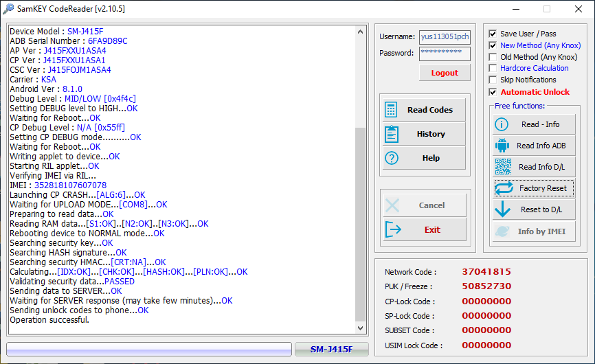
Task: Click the Exit button label
Action: pos(432,230)
